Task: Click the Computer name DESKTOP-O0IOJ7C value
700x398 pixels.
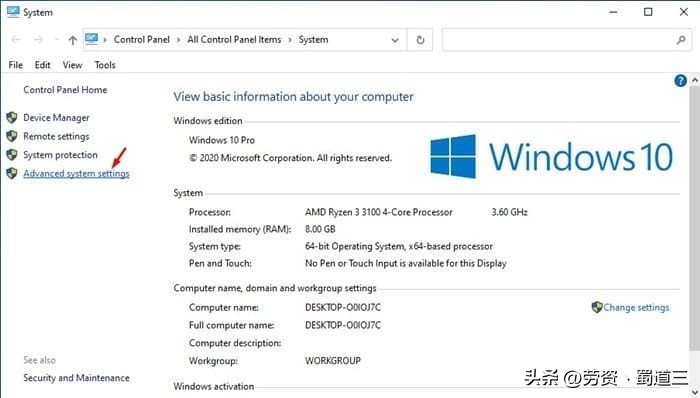Action: tap(343, 307)
